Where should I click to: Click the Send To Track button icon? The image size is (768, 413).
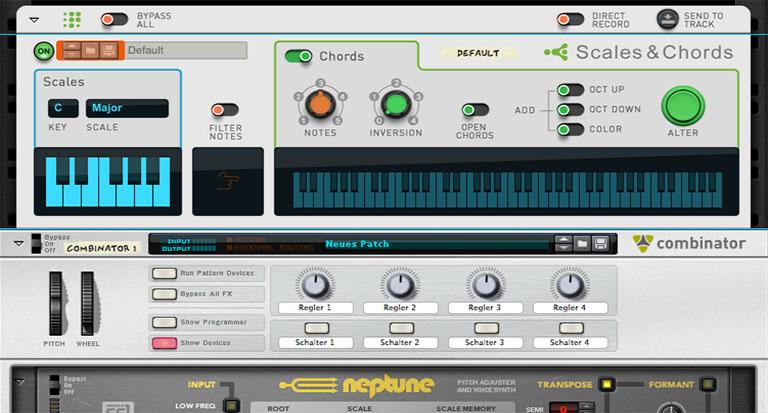667,20
